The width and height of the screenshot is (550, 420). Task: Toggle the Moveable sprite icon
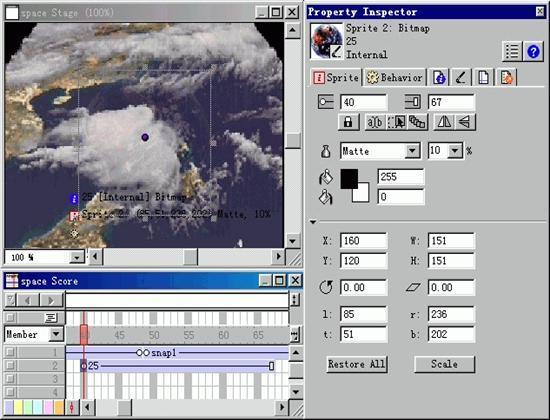coord(396,122)
